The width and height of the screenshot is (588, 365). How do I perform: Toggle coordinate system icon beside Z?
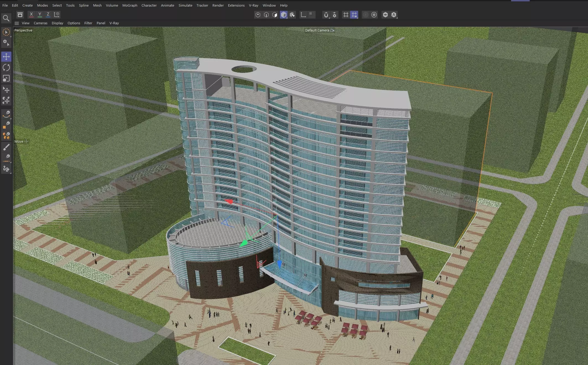pyautogui.click(x=57, y=14)
